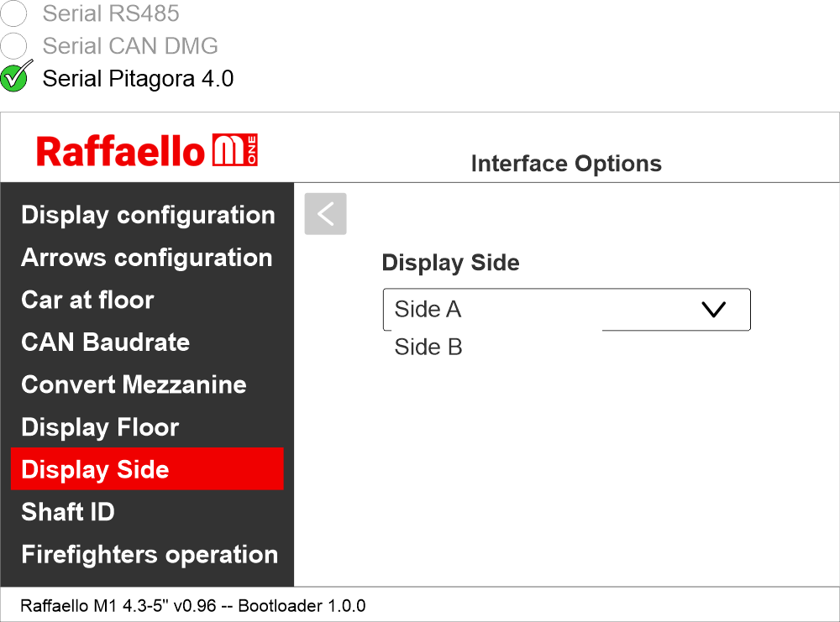
Task: Select the Serial CAN DMG radio option
Action: [x=14, y=45]
